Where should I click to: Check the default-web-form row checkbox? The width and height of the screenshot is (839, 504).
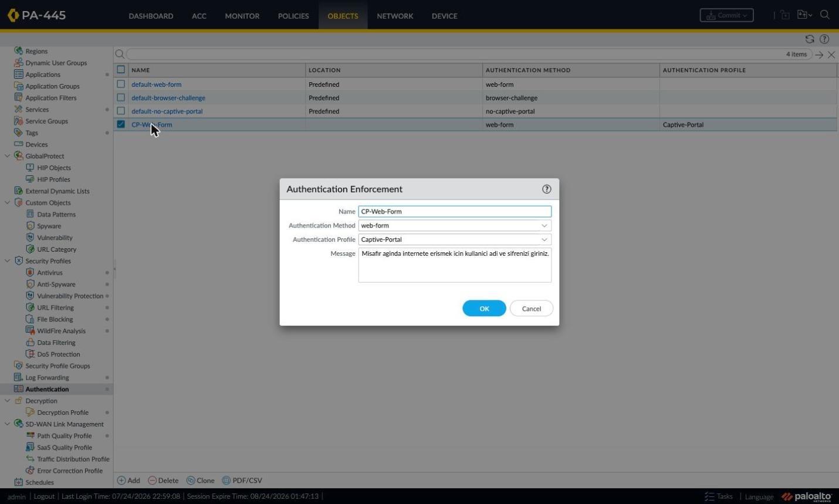click(x=121, y=84)
